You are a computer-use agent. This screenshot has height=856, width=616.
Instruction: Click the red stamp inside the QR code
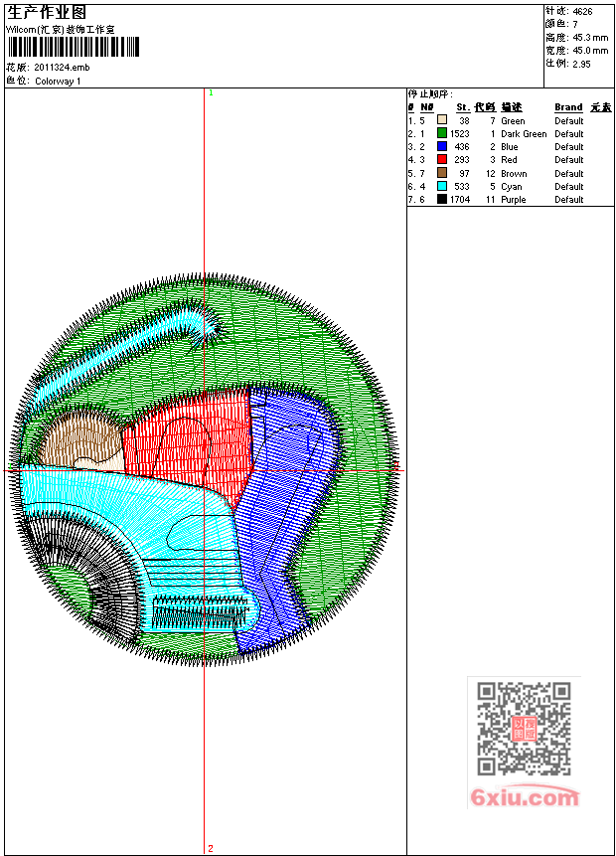click(524, 729)
